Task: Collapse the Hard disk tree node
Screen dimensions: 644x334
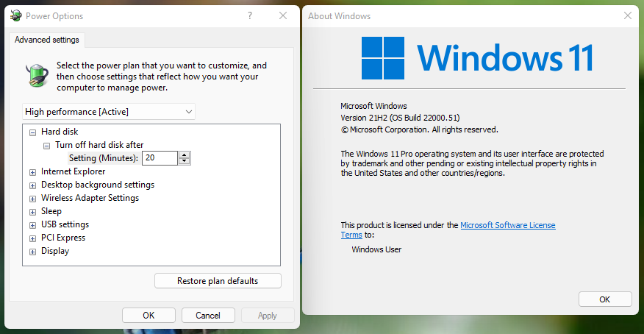Action: [32, 132]
